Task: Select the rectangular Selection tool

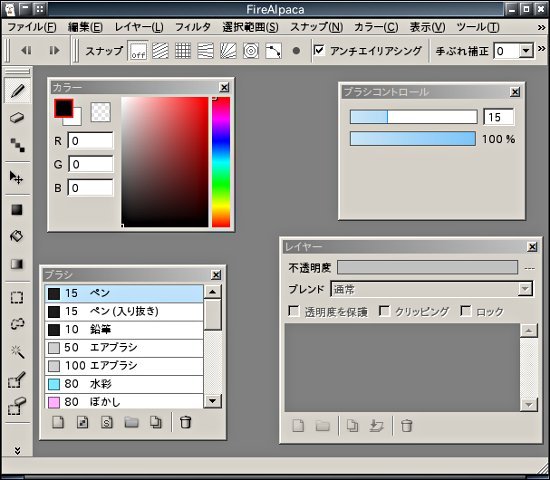Action: pos(16,298)
